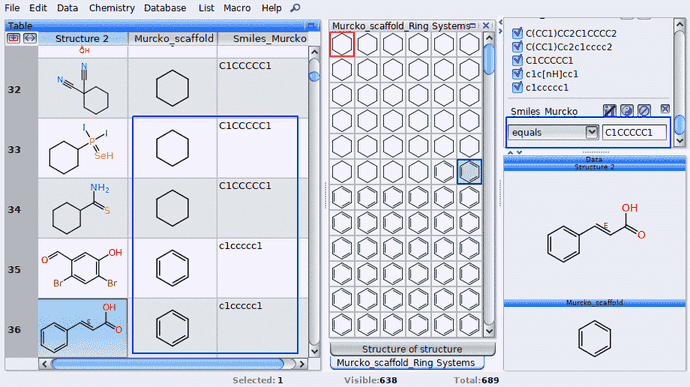This screenshot has width=690, height=387.
Task: Click the column-width arrows icon in Table header
Action: coord(29,38)
